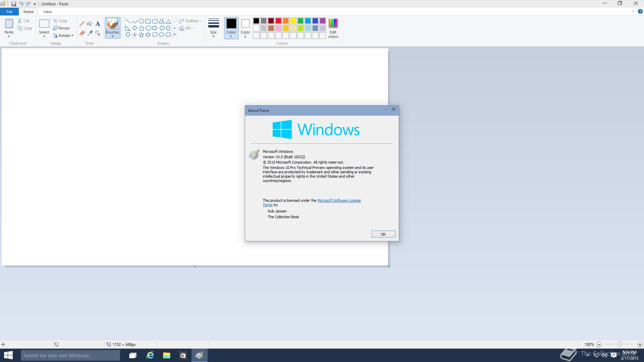Select the Pencil tool
This screenshot has height=362, width=644.
[x=82, y=24]
